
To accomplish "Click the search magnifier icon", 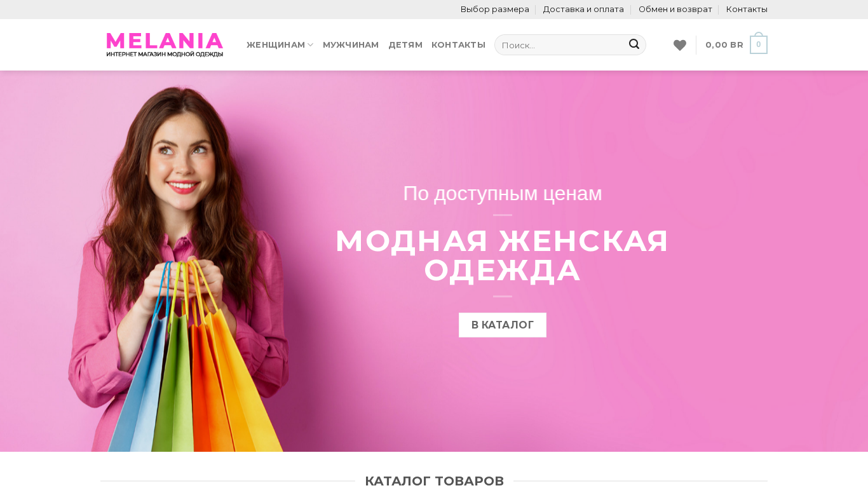I will coord(634,44).
